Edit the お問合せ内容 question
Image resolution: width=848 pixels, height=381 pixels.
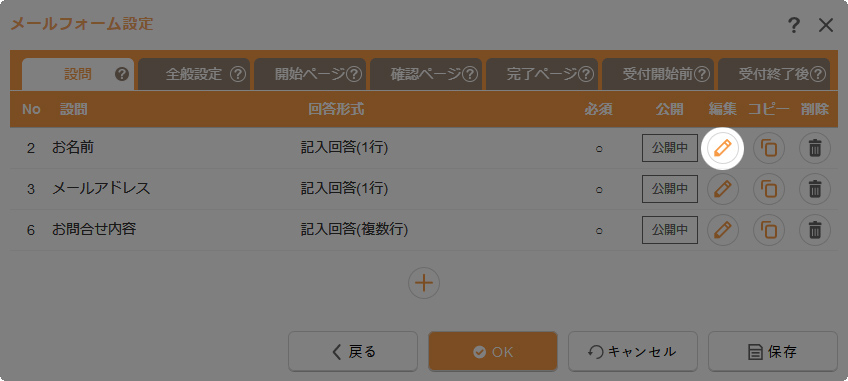coord(723,230)
